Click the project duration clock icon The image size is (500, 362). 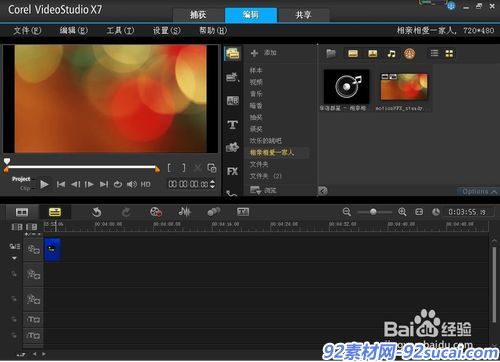click(x=436, y=212)
